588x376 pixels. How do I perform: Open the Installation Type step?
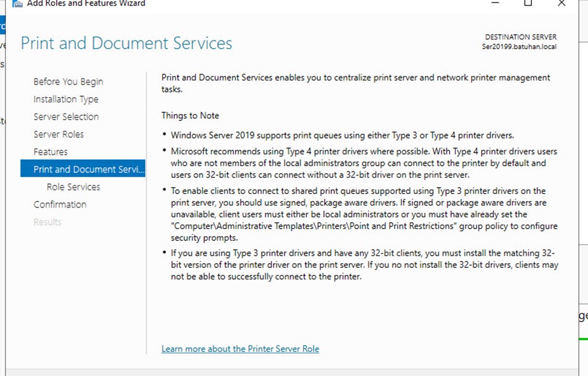click(65, 99)
